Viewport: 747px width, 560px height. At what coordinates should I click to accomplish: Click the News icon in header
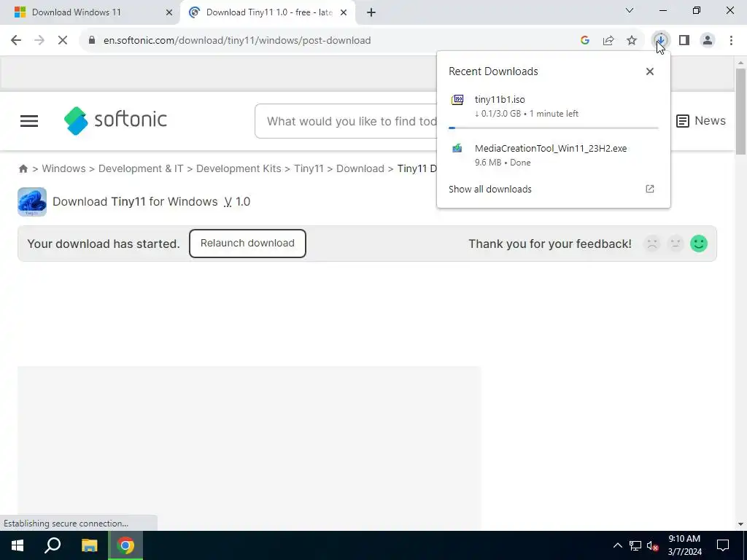pos(683,121)
